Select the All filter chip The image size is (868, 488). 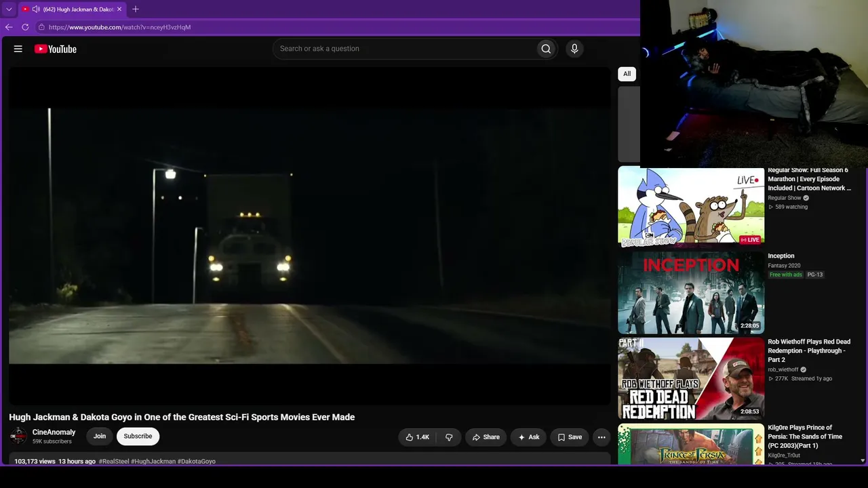tap(627, 74)
